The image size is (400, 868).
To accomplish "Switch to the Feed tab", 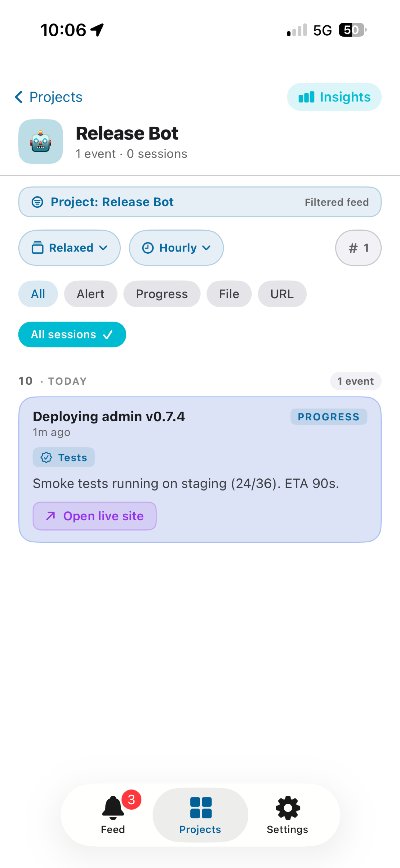I will 113,815.
